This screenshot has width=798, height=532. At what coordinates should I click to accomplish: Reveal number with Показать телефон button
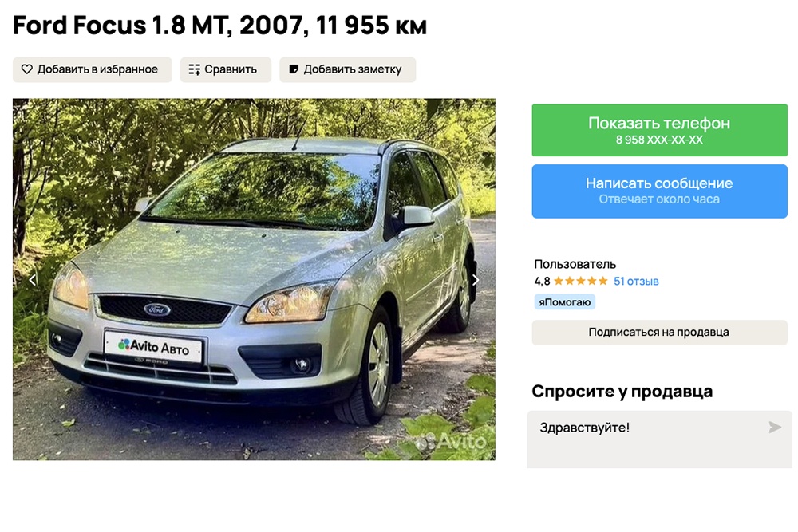click(660, 130)
